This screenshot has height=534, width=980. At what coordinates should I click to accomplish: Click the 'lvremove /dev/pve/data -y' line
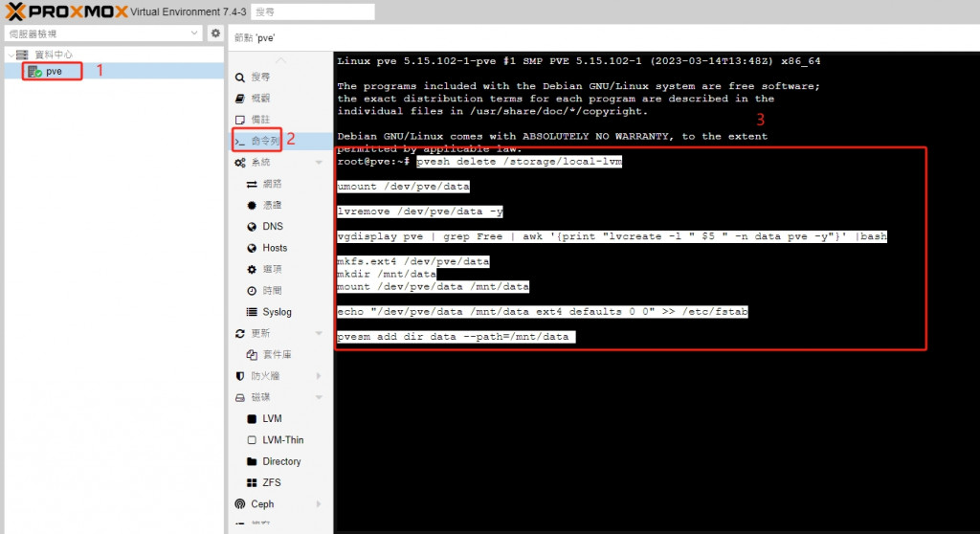pyautogui.click(x=420, y=211)
